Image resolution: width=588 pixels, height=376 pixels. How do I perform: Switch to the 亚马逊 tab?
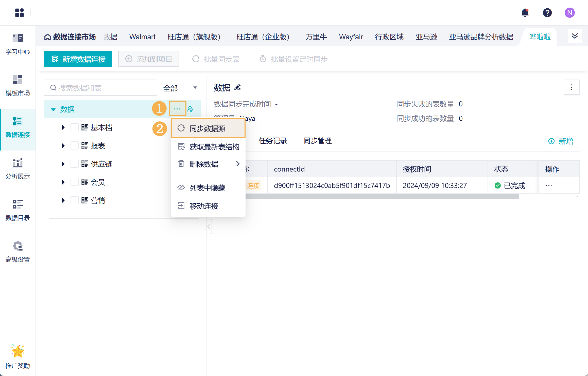[x=426, y=37]
